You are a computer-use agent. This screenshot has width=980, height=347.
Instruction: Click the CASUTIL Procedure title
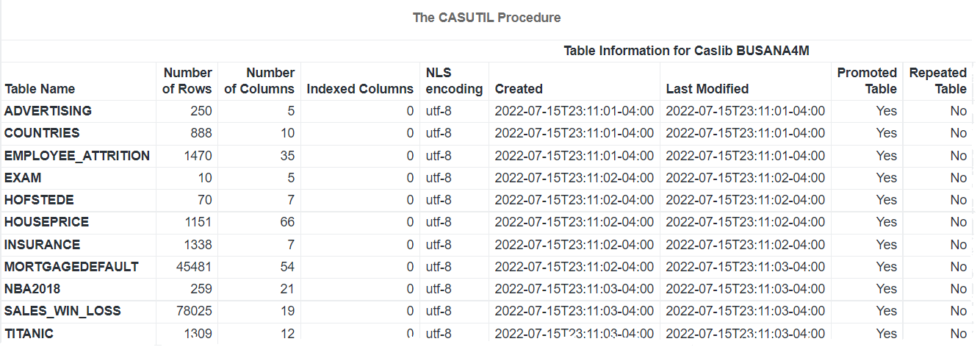coord(487,18)
